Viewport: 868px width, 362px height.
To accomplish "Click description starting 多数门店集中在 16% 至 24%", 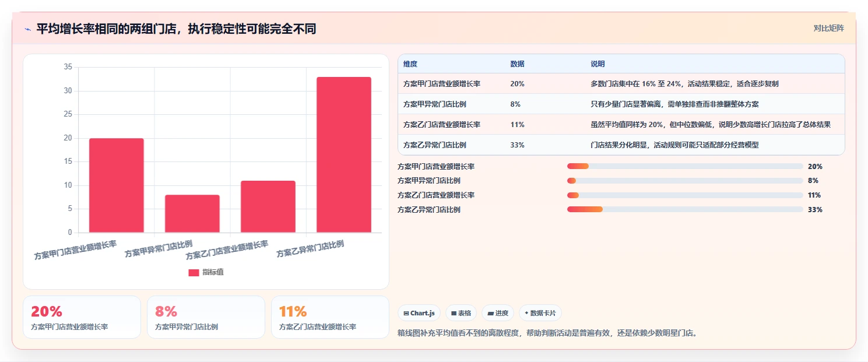I will click(x=684, y=84).
